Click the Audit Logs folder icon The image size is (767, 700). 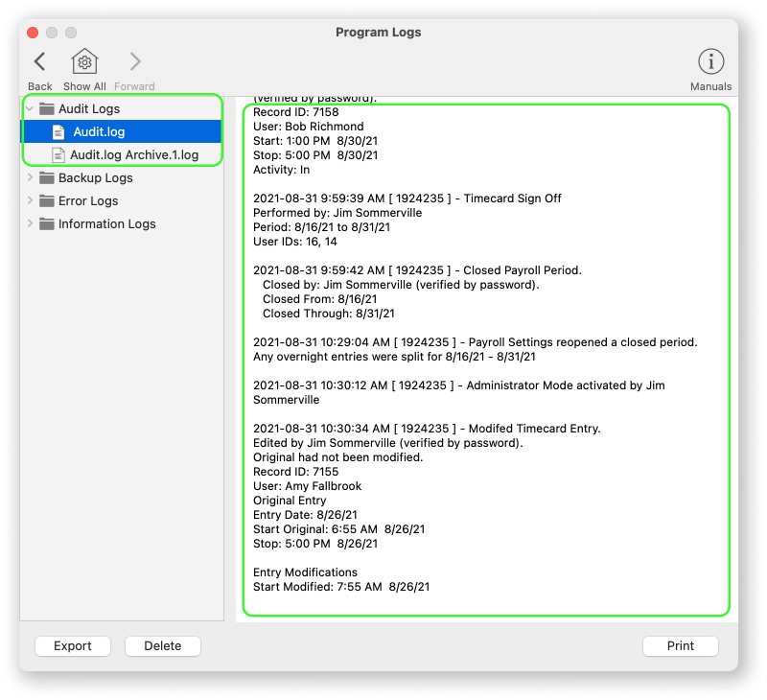pyautogui.click(x=46, y=108)
